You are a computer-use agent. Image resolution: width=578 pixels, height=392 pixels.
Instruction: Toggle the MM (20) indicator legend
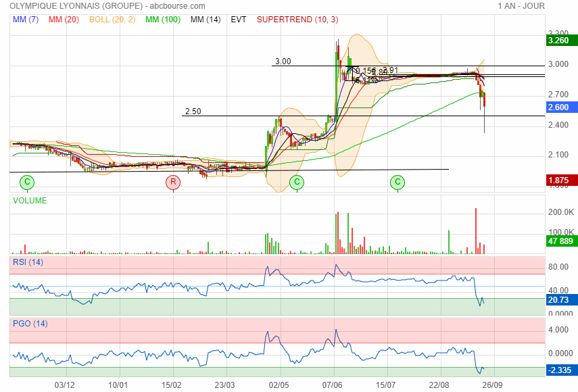[64, 20]
